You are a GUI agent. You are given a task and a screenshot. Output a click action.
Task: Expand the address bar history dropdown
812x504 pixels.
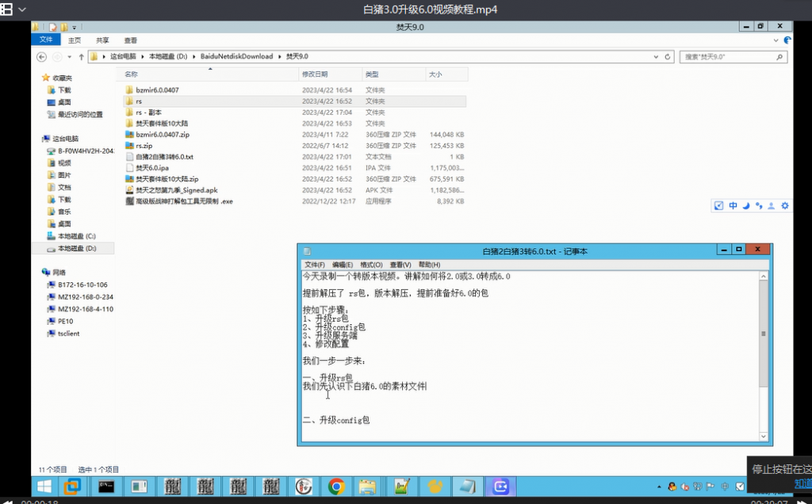pyautogui.click(x=656, y=57)
